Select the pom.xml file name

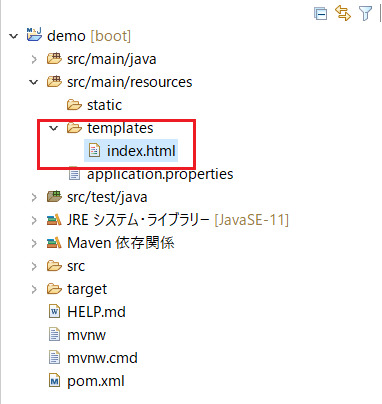point(96,381)
